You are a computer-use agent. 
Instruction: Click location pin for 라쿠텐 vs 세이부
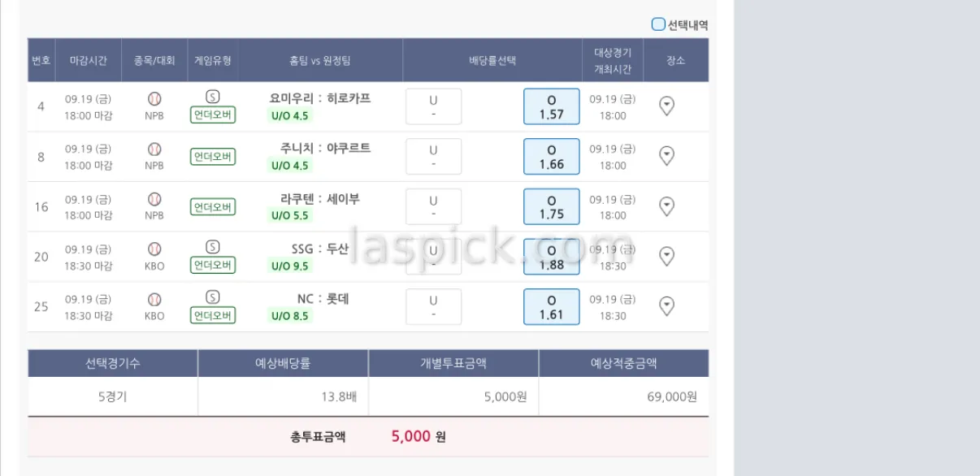click(666, 206)
